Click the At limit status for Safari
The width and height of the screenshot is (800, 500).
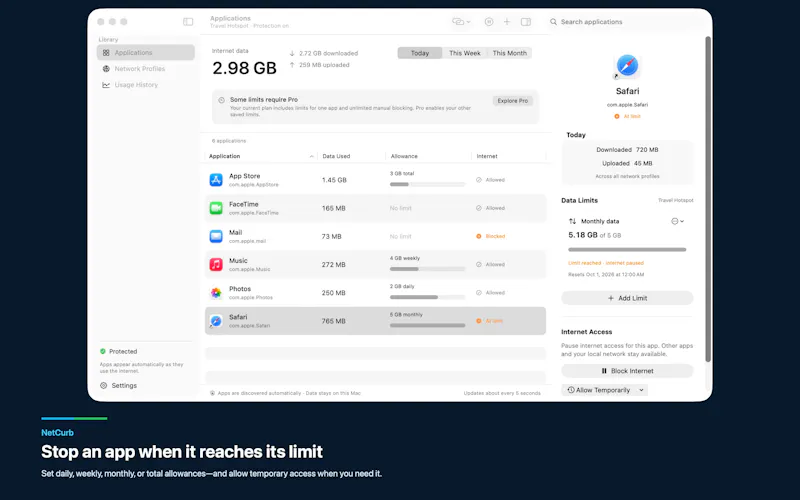point(489,321)
